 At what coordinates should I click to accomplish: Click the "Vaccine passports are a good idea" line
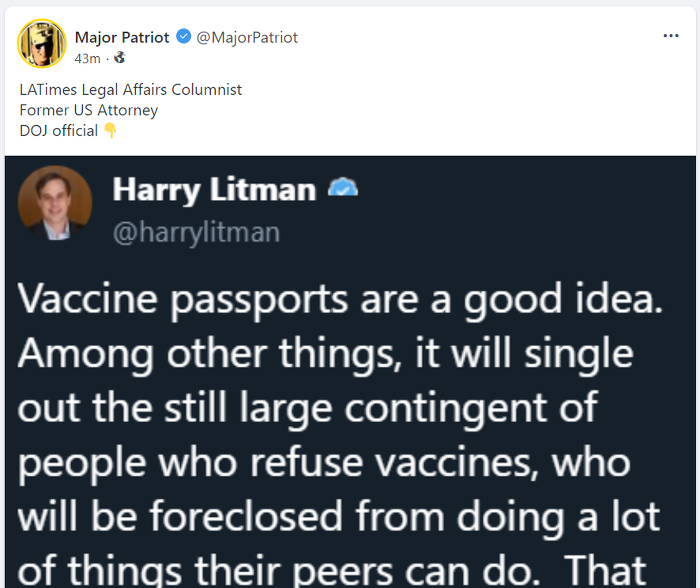340,299
